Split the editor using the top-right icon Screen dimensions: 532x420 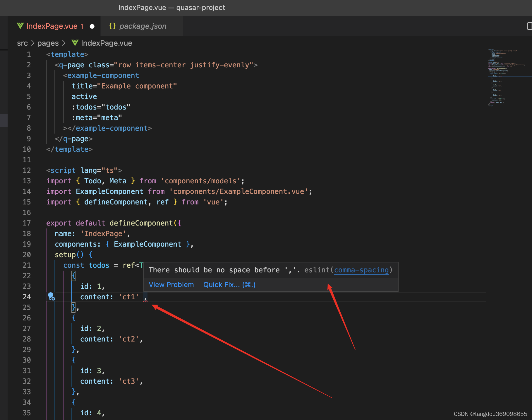coord(528,26)
